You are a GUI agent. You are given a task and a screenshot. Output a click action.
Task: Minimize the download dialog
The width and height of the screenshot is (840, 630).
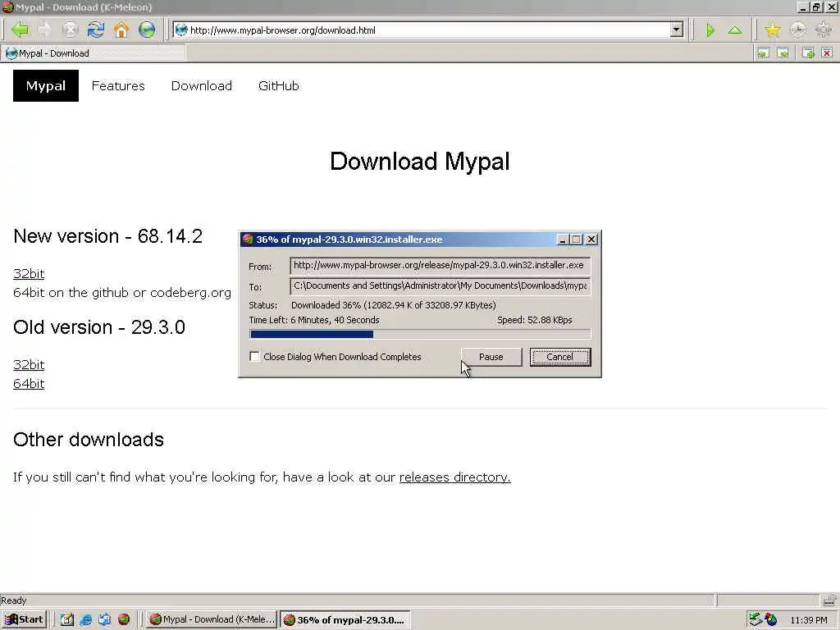pyautogui.click(x=562, y=240)
